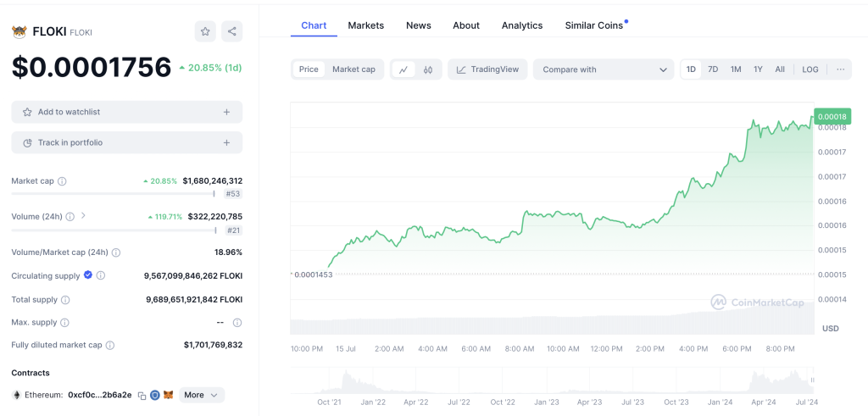Click the 119.71% volume change value

[165, 216]
